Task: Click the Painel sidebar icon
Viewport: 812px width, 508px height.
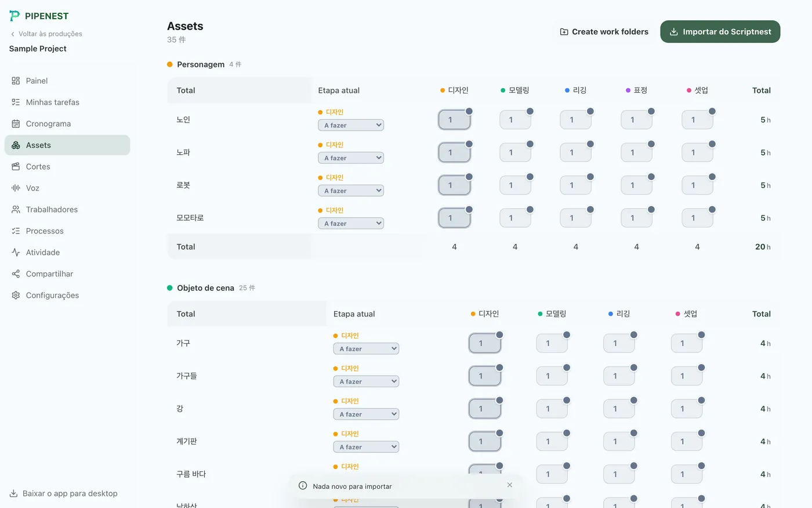Action: click(x=16, y=81)
